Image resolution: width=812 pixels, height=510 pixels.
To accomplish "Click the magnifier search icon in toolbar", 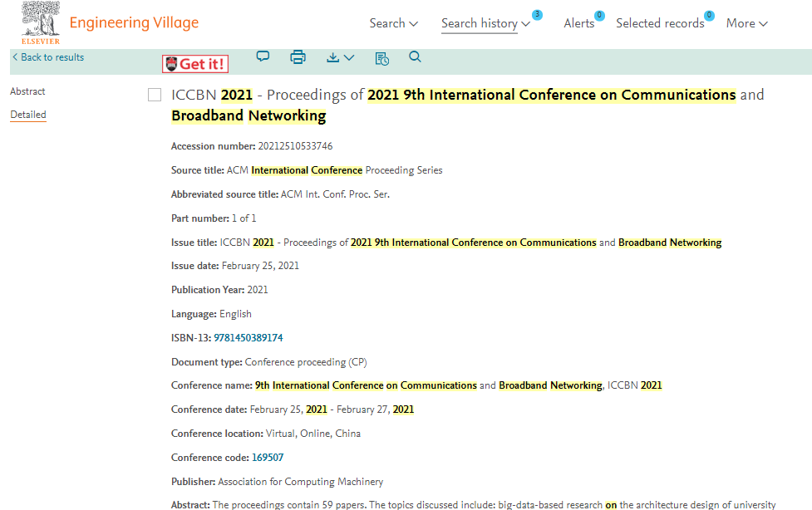I will click(x=416, y=56).
